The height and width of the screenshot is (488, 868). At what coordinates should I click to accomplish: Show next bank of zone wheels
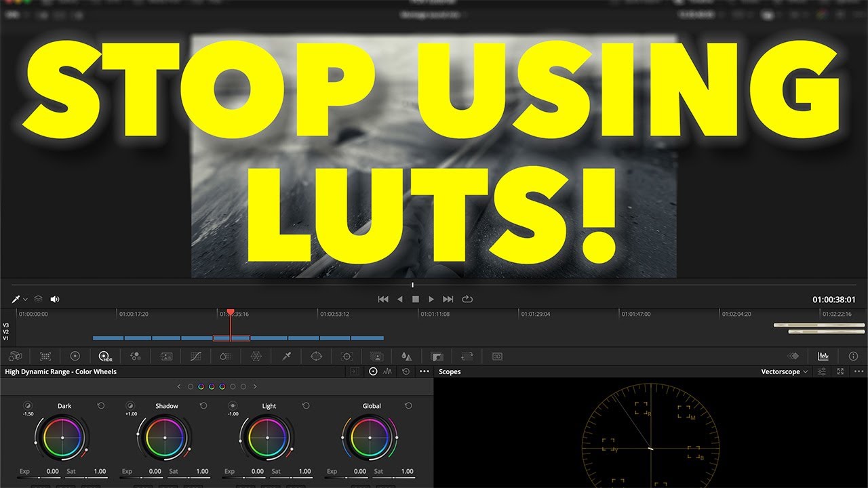pos(255,386)
